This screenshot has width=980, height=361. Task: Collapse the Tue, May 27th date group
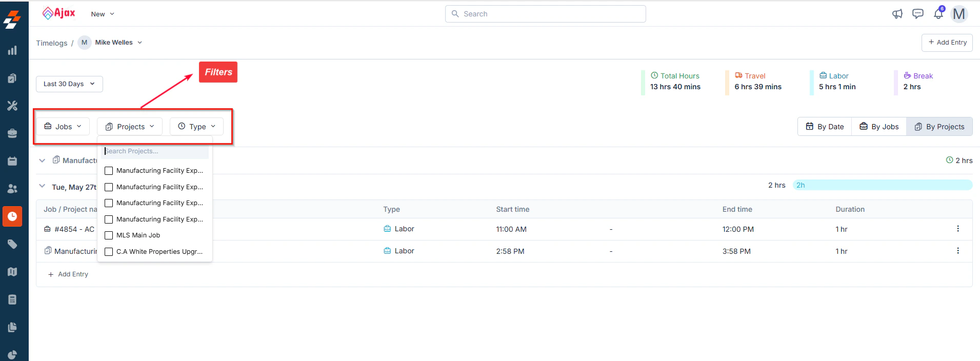coord(42,186)
